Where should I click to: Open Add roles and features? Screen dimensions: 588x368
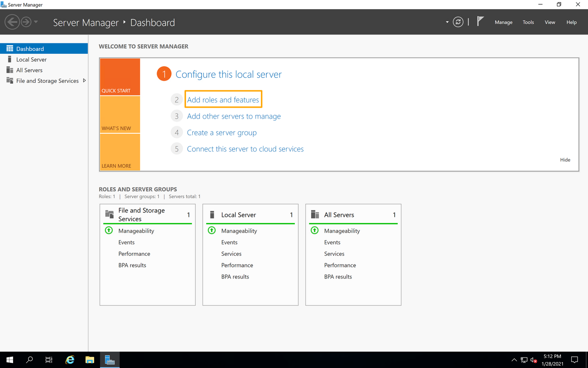point(223,99)
